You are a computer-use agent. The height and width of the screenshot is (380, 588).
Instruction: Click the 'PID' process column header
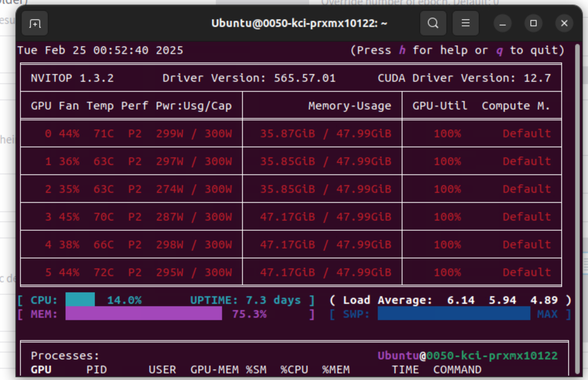[x=97, y=370]
